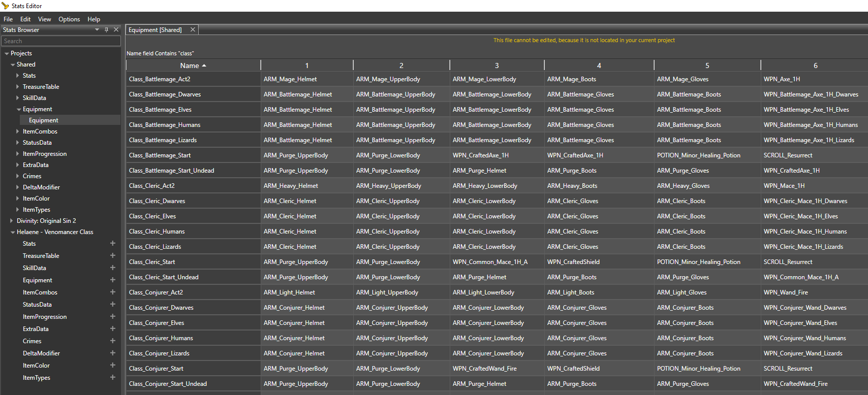Viewport: 868px width, 395px height.
Task: Collapse the Projects root node arrow
Action: click(x=7, y=53)
